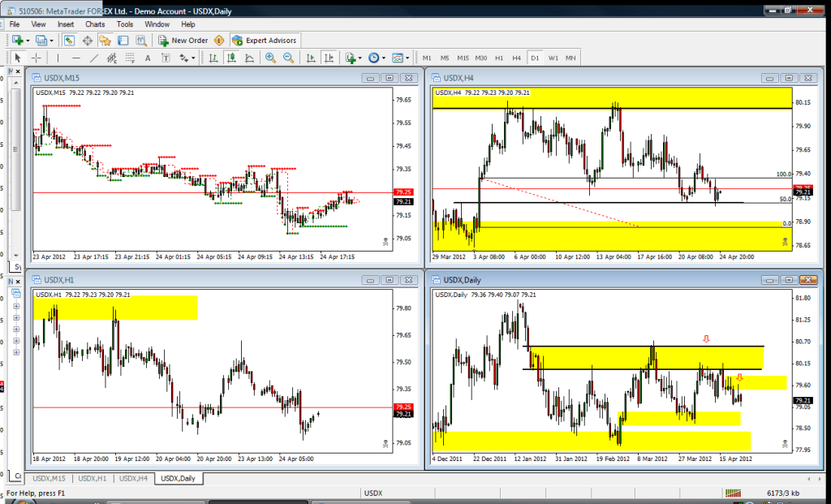The height and width of the screenshot is (504, 831).
Task: Switch to the USDX,M15 bottom tab
Action: pyautogui.click(x=49, y=479)
